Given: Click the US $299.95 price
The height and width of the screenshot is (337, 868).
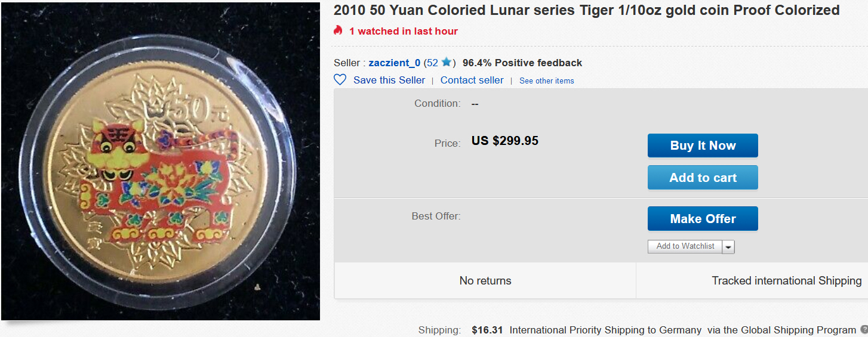Looking at the screenshot, I should [x=504, y=141].
